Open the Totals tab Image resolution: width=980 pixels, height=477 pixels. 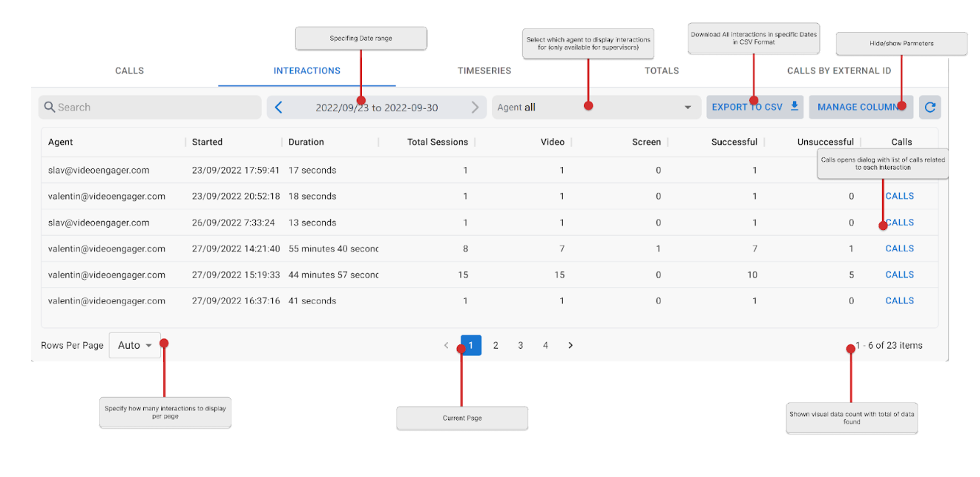click(662, 71)
